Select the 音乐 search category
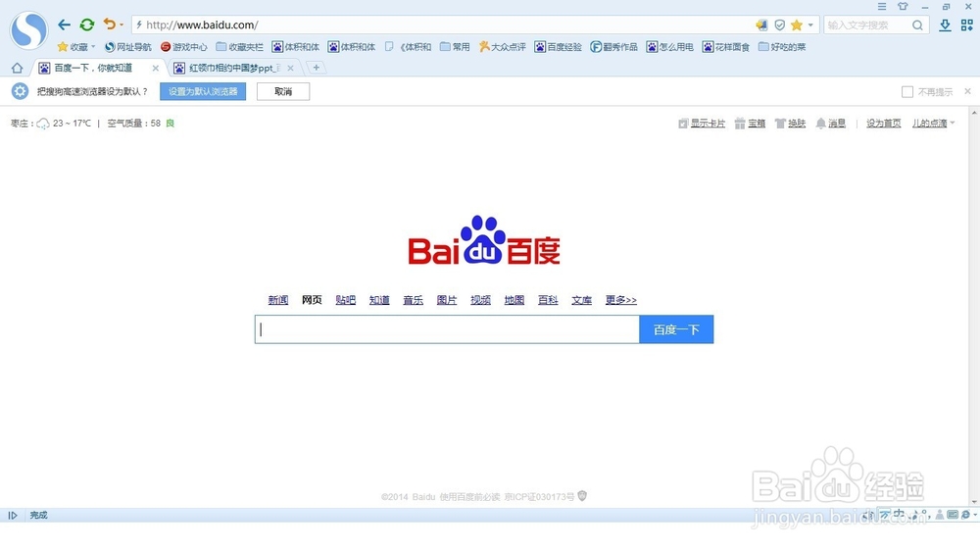The image size is (980, 551). coord(414,300)
